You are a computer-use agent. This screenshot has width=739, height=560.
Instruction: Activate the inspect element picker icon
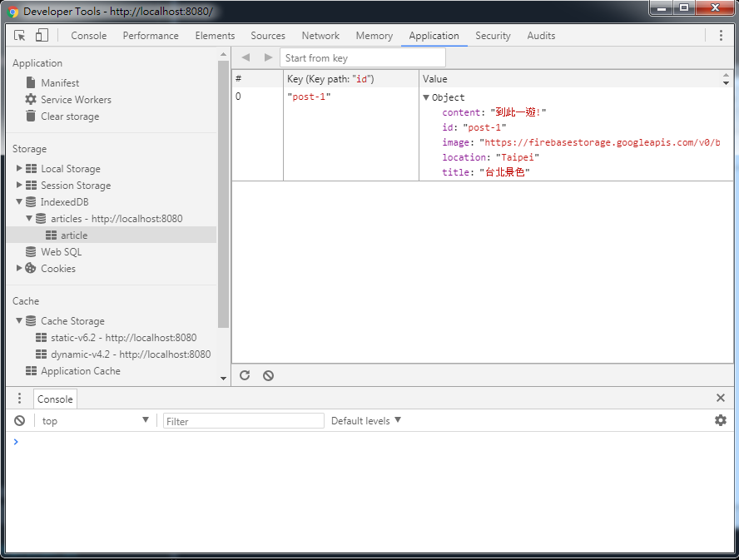click(x=20, y=35)
